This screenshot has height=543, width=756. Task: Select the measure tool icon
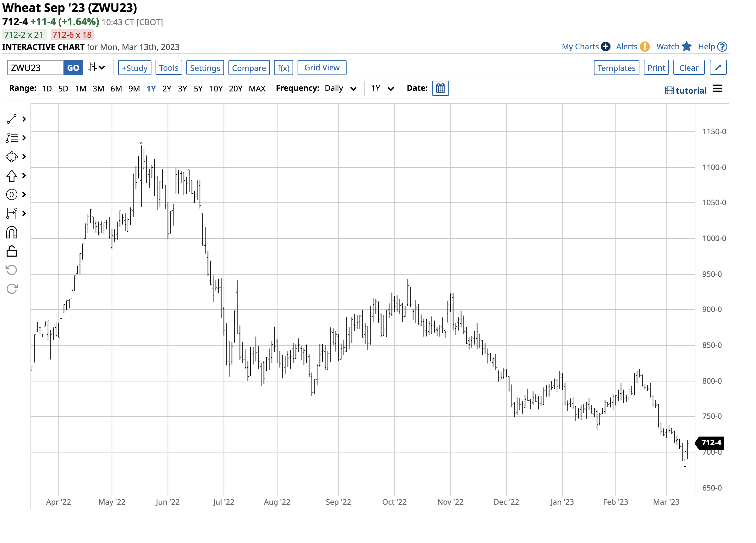(12, 213)
